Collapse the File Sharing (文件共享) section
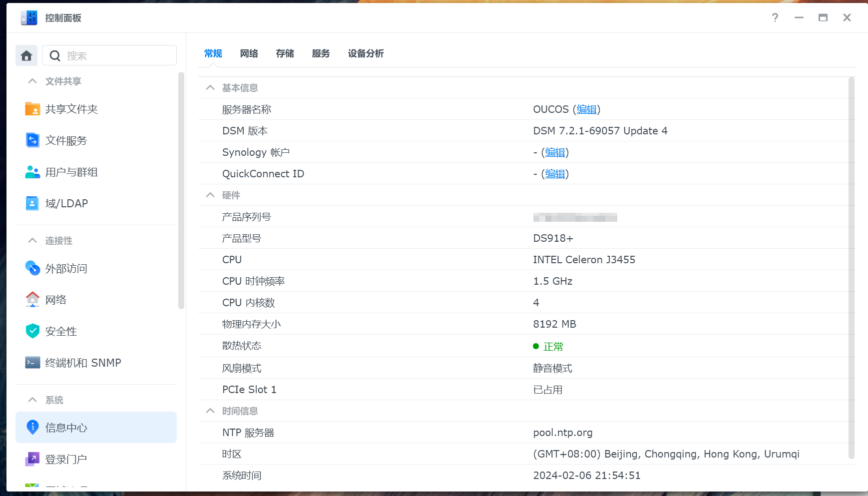Screen dimensions: 868x496 (32, 81)
